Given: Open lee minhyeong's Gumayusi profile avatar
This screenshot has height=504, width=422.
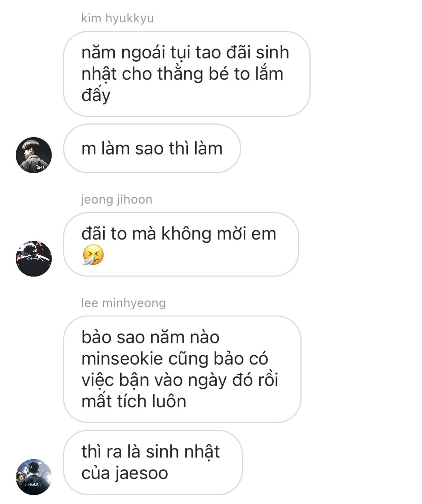Looking at the screenshot, I should pyautogui.click(x=34, y=477).
